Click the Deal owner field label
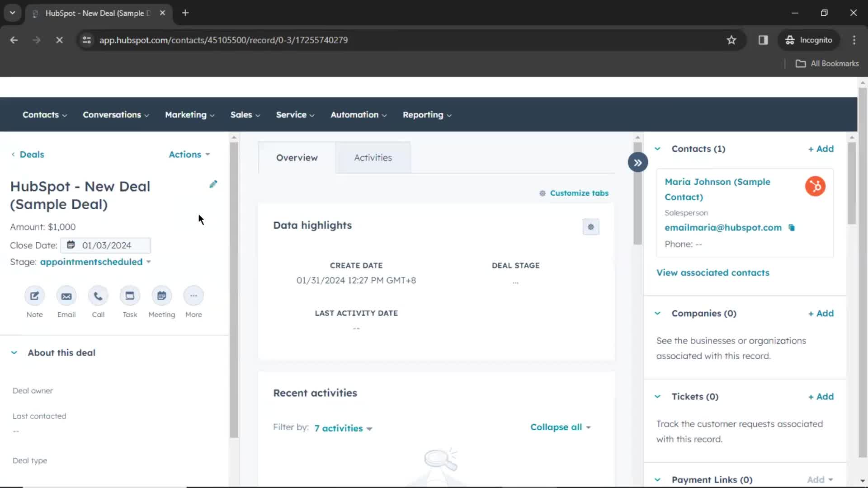 tap(33, 391)
